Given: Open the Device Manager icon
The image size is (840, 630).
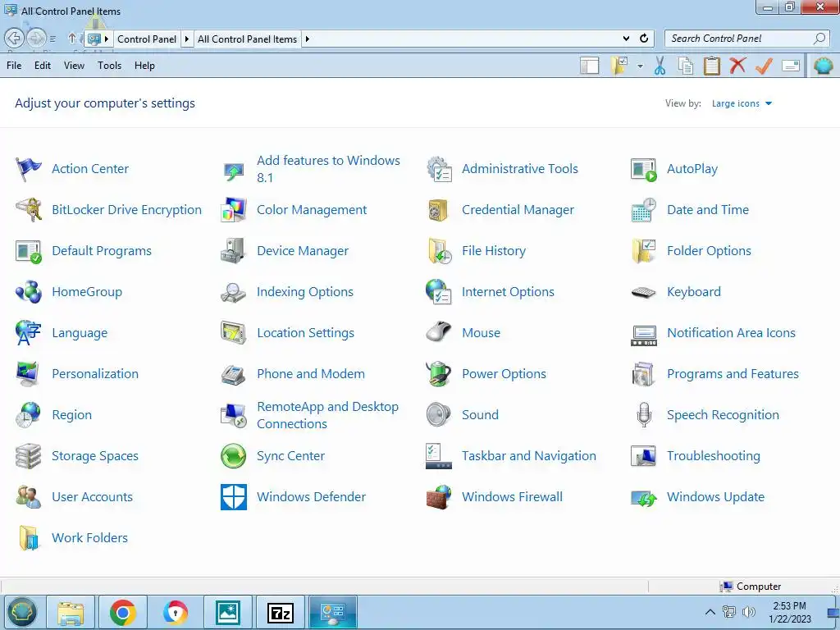Looking at the screenshot, I should point(234,251).
